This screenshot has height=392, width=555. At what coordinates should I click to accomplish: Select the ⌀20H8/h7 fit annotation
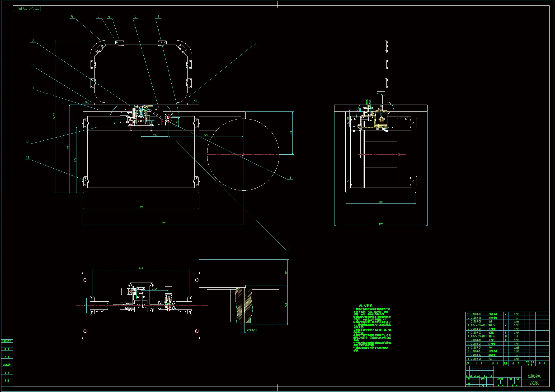pyautogui.click(x=252, y=330)
